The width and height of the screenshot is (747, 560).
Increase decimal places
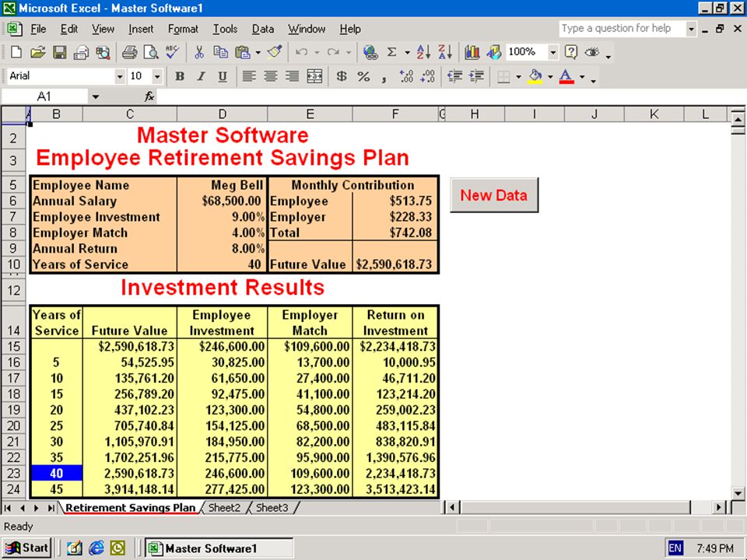tap(406, 76)
